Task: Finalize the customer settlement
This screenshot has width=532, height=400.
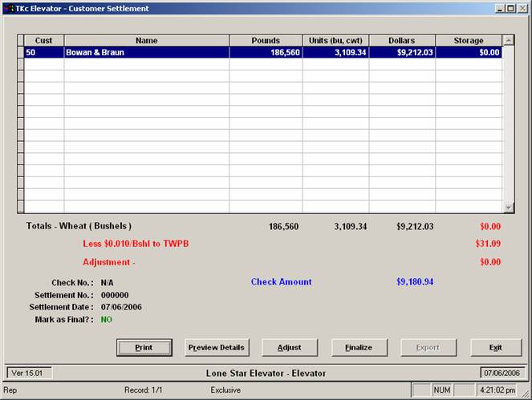Action: (x=359, y=347)
